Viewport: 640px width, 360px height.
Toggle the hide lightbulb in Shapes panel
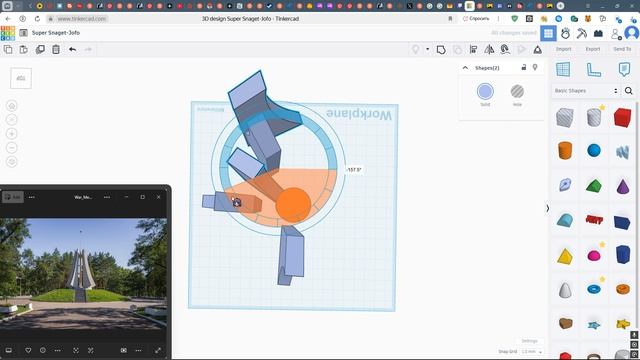[x=535, y=67]
